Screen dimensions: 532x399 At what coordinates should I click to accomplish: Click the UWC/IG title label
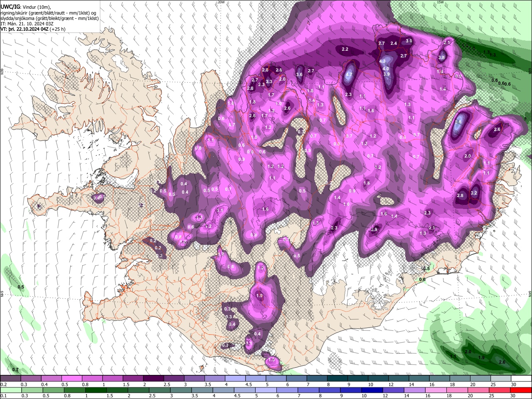(10, 7)
